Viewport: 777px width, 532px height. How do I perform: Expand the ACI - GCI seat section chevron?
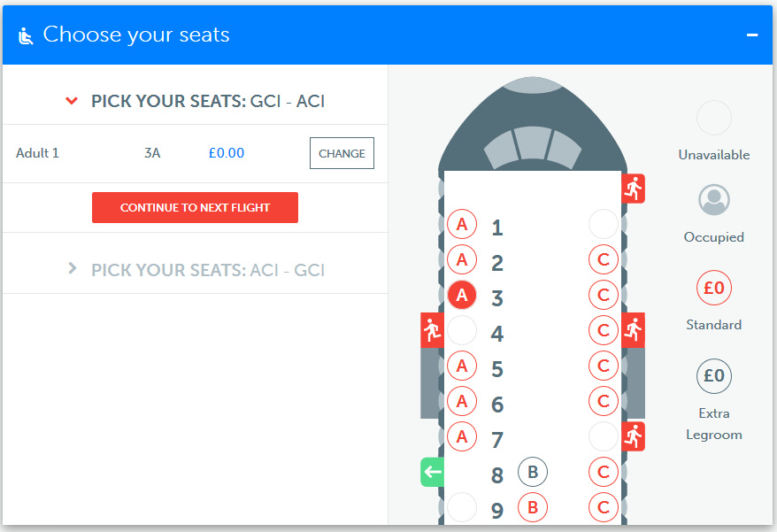point(73,268)
